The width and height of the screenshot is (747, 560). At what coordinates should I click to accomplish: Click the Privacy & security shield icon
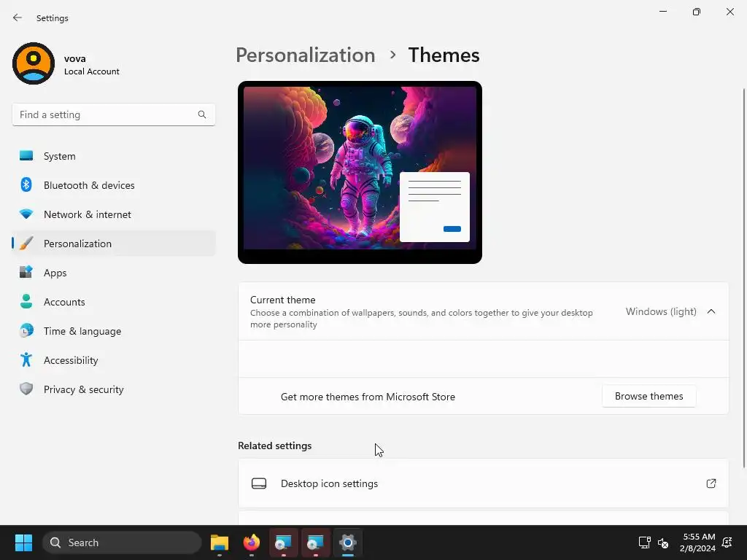click(x=26, y=389)
